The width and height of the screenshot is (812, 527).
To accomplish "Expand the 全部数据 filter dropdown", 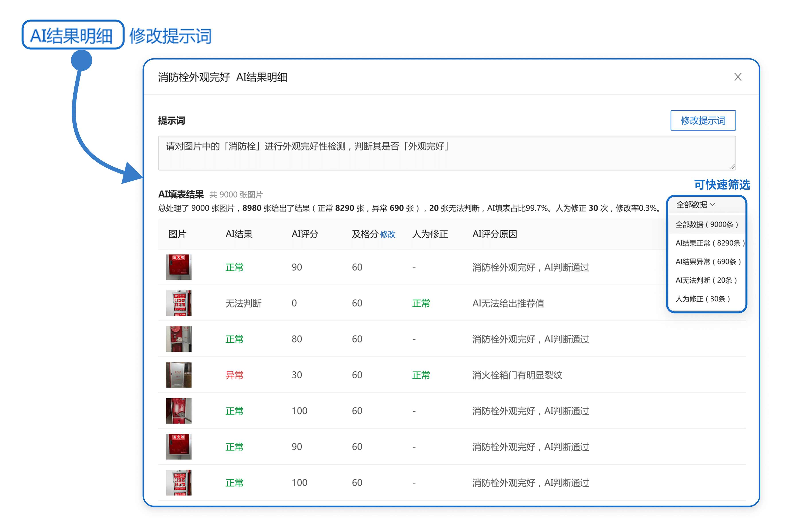I will tap(695, 205).
